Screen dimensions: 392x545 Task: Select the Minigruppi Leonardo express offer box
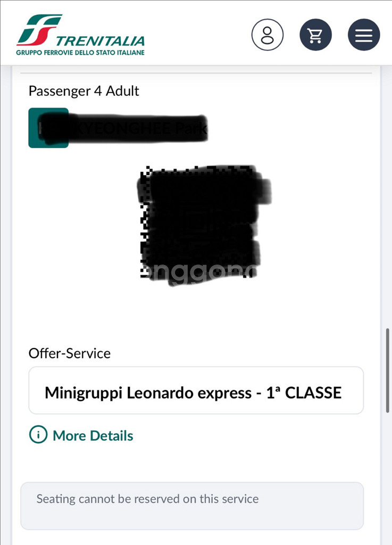point(196,390)
